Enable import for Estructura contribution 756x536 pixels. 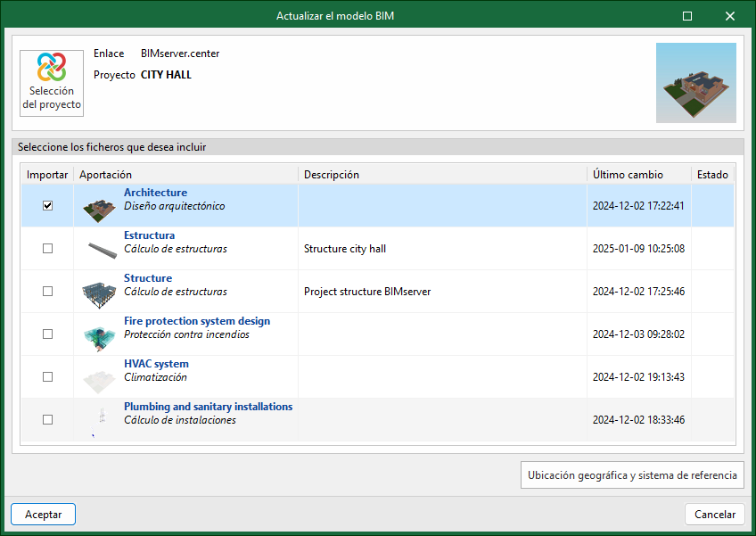coord(48,249)
